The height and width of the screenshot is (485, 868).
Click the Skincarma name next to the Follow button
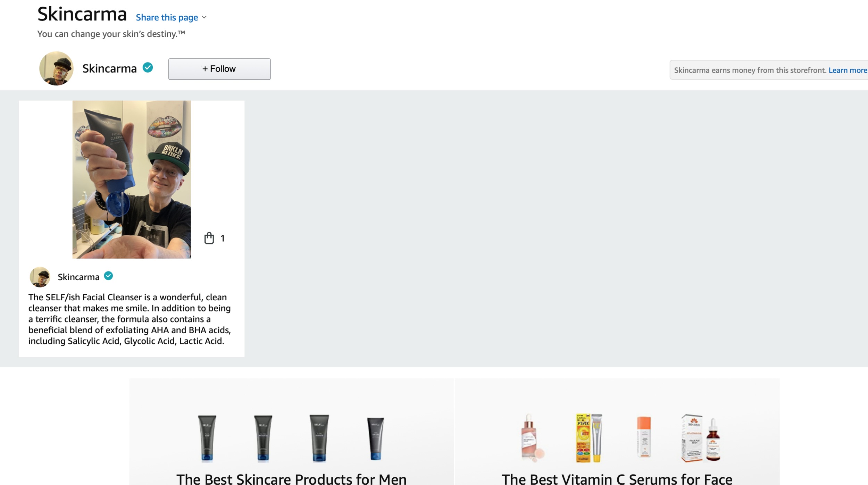coord(109,68)
